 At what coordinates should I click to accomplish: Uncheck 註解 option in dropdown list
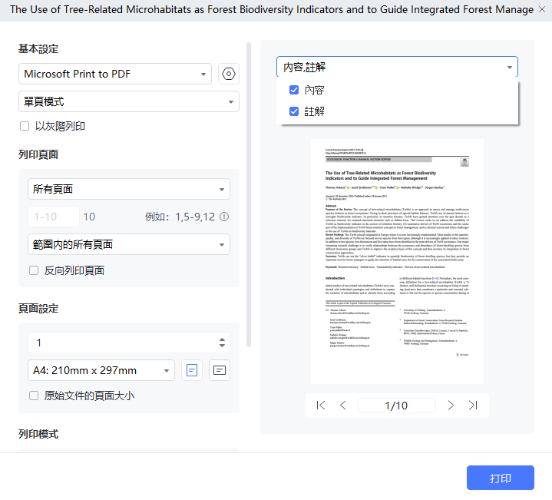coord(294,112)
